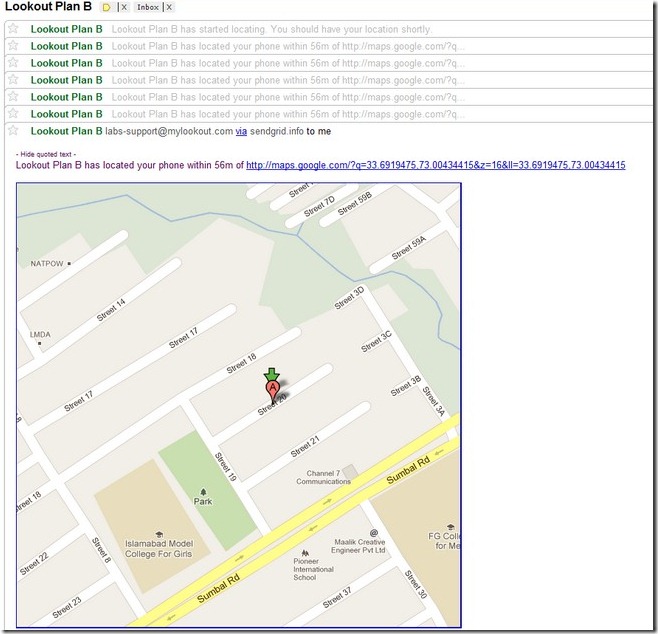Viewport: 658px width, 634px height.
Task: Click the 'Street 23' label on the map
Action: click(x=67, y=607)
